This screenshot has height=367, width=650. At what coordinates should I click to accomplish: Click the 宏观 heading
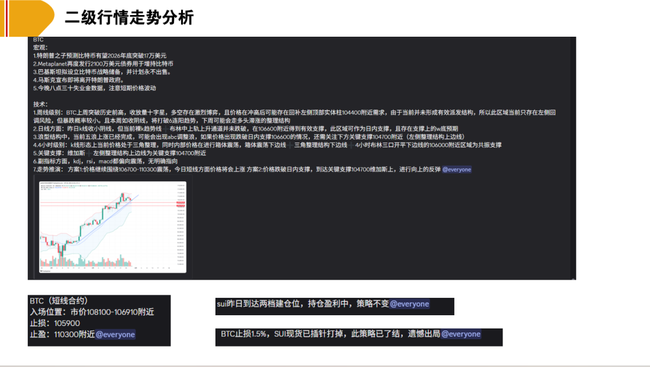pos(41,47)
